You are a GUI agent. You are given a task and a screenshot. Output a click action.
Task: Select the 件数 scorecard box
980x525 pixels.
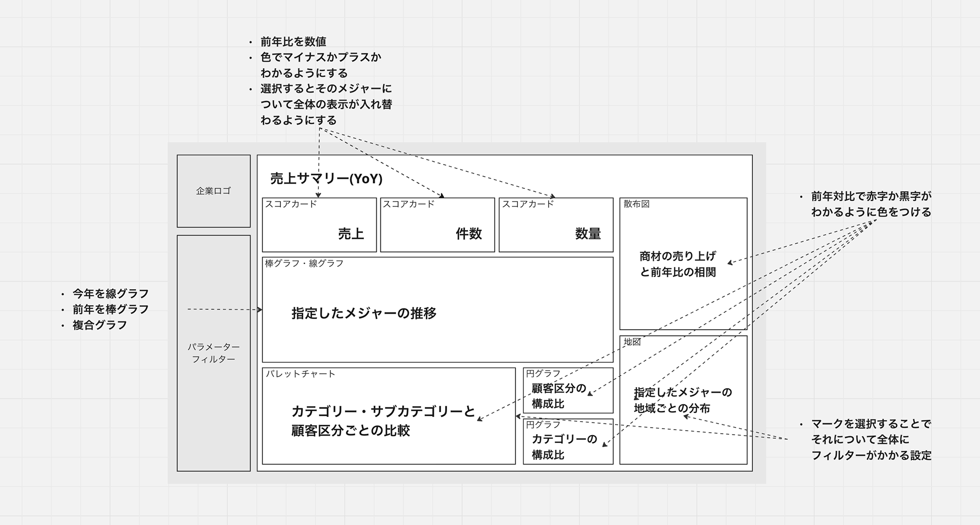(437, 225)
